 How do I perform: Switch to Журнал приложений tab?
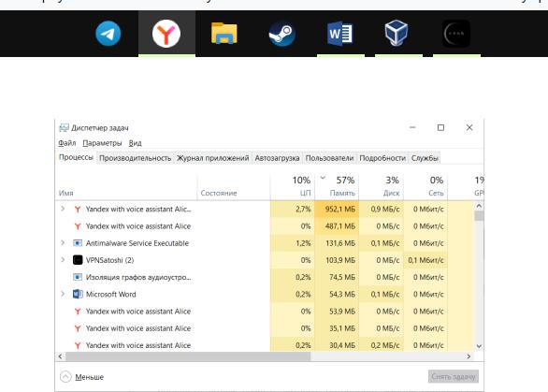click(x=213, y=158)
